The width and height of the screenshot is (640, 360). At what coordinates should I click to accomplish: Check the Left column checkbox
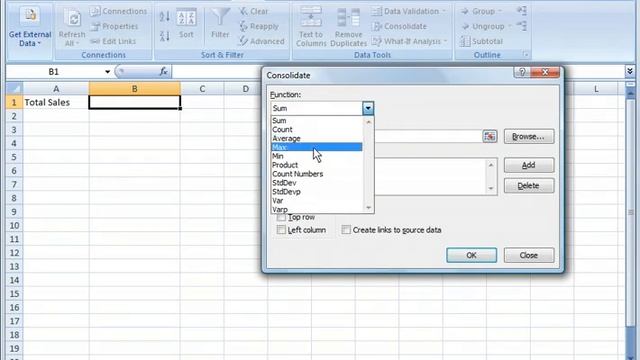pyautogui.click(x=281, y=230)
